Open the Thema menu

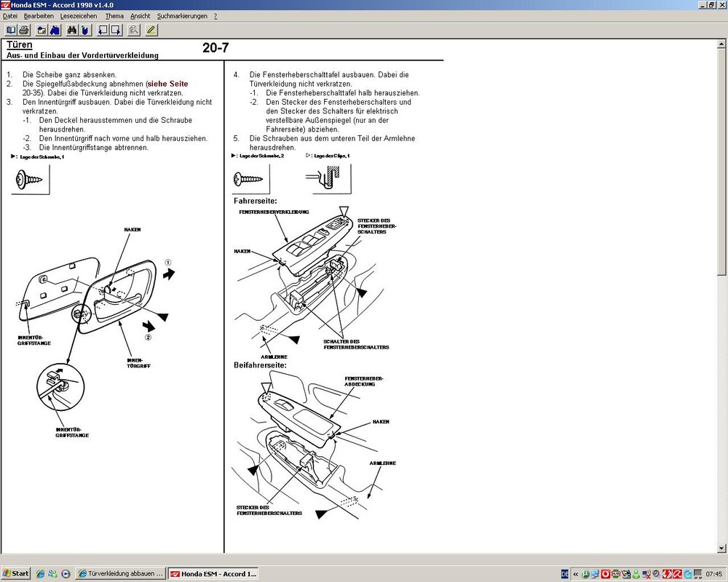[114, 16]
